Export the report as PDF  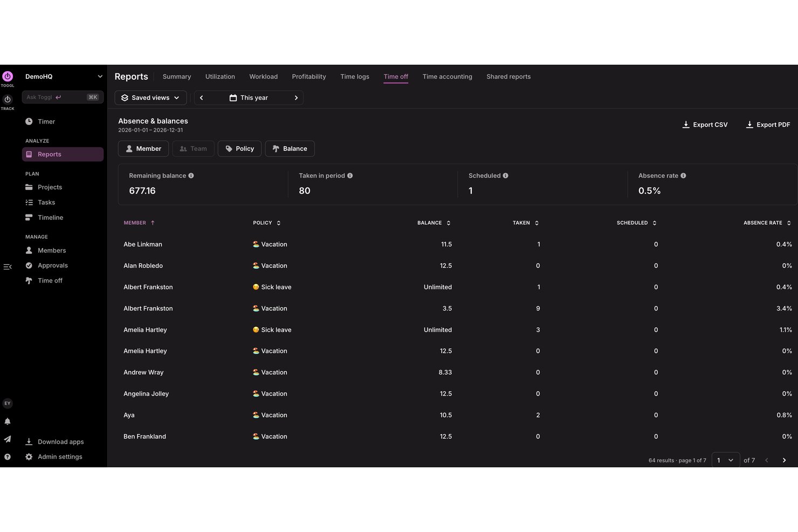tap(768, 125)
